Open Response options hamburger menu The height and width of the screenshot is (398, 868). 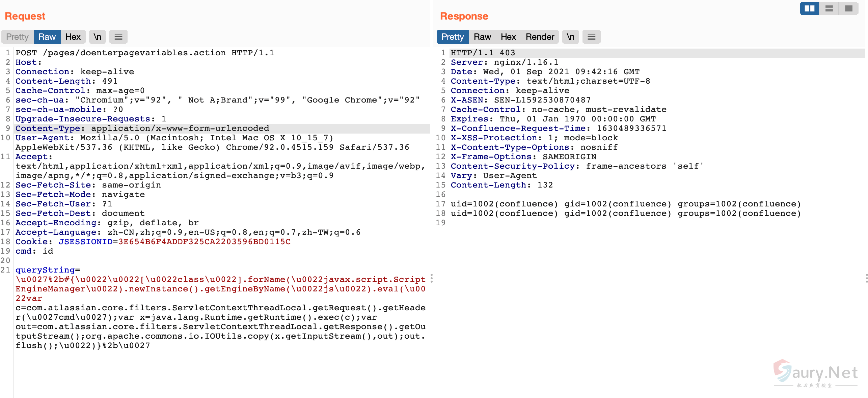[591, 37]
